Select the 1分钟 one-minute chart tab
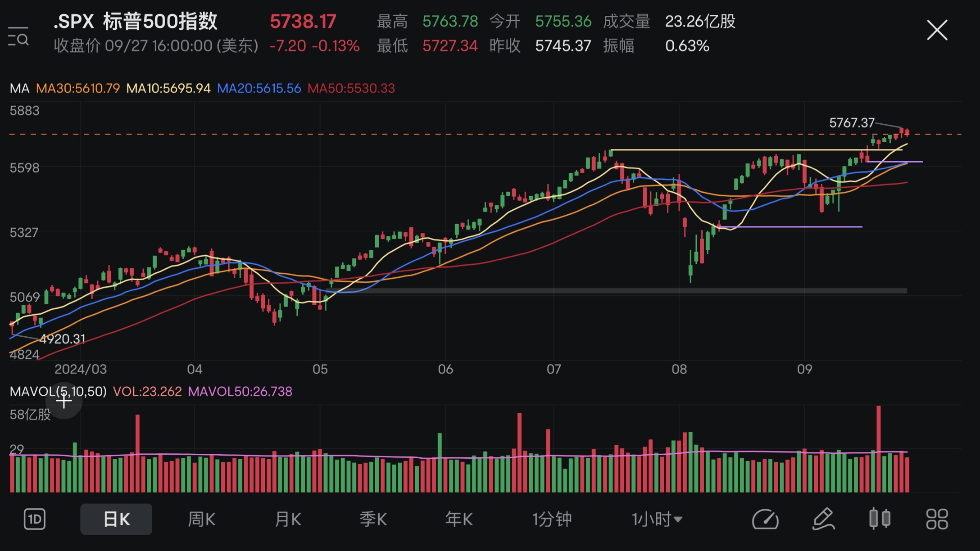 click(x=552, y=519)
